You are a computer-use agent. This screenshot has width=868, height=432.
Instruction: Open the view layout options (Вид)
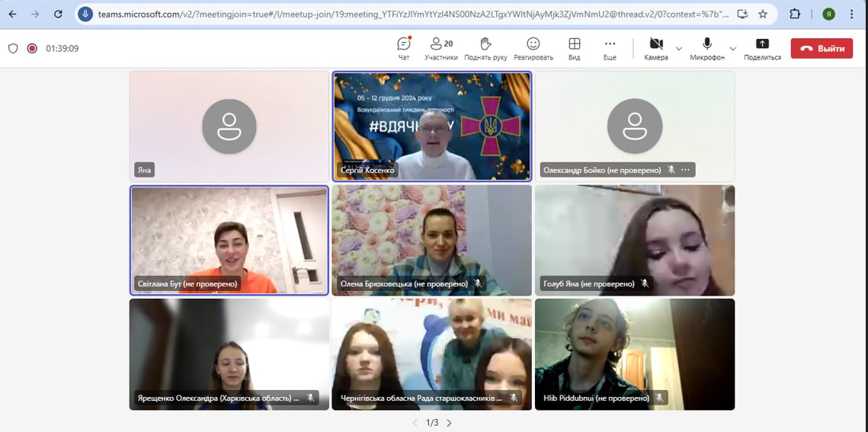point(574,48)
